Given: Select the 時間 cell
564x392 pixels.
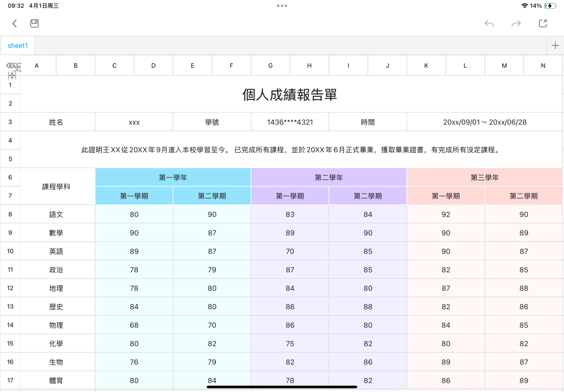Looking at the screenshot, I should pyautogui.click(x=368, y=122).
